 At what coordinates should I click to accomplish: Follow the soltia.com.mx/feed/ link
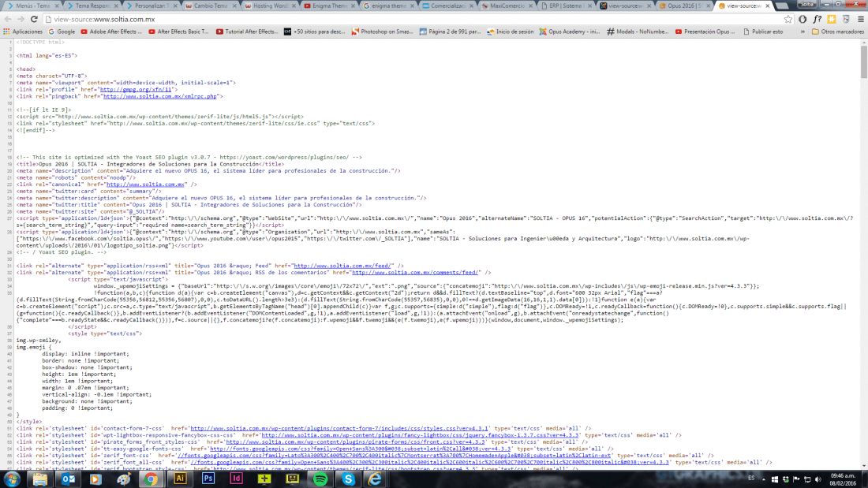tap(342, 266)
